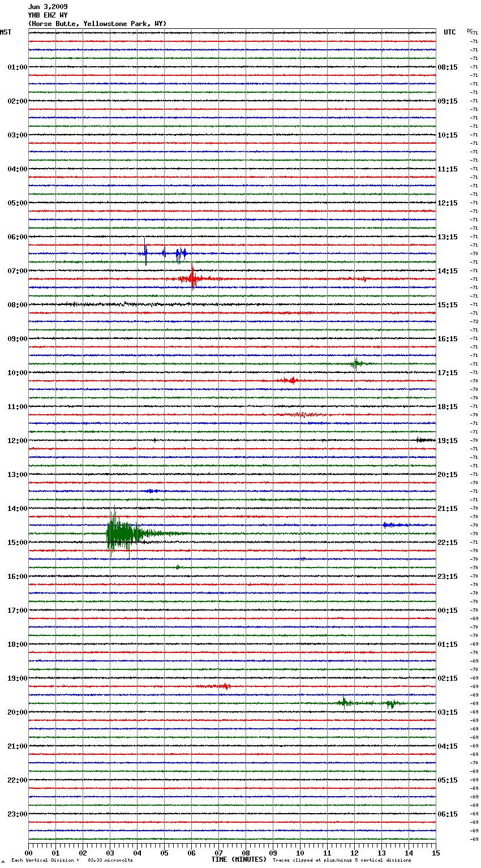The width and height of the screenshot is (481, 868).
Task: Select the 17:00 MST row label
Action: 17,611
